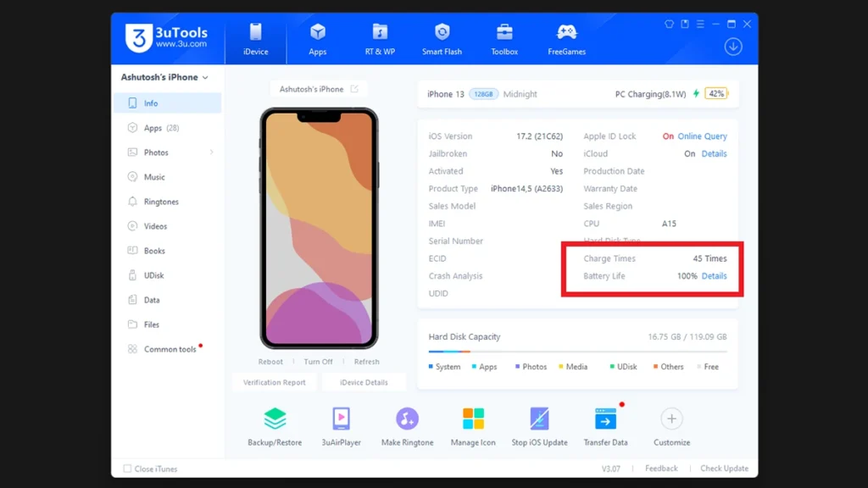Open iDevice Details
Viewport: 868px width, 488px height.
tap(364, 382)
